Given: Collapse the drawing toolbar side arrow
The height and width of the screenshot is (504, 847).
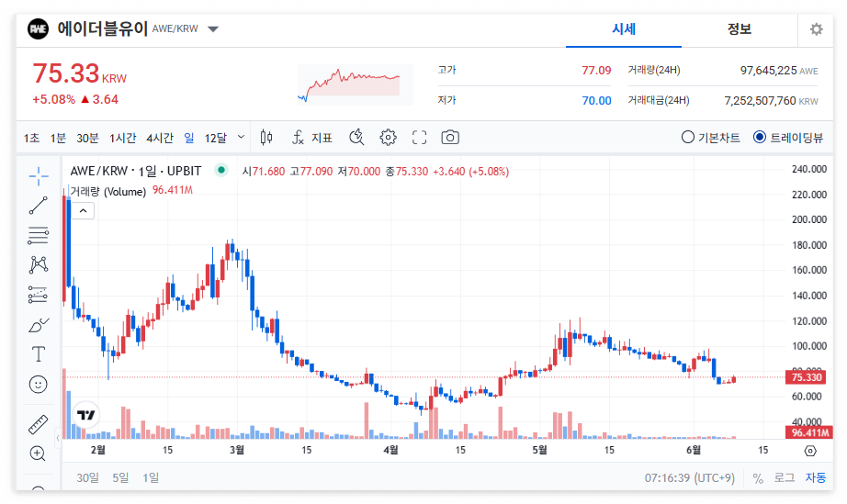Looking at the screenshot, I should pos(58,438).
